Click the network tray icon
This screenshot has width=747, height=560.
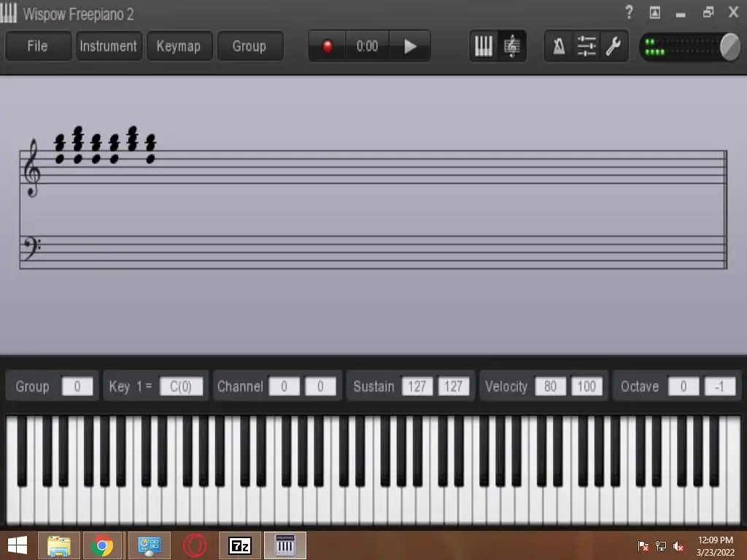[661, 546]
